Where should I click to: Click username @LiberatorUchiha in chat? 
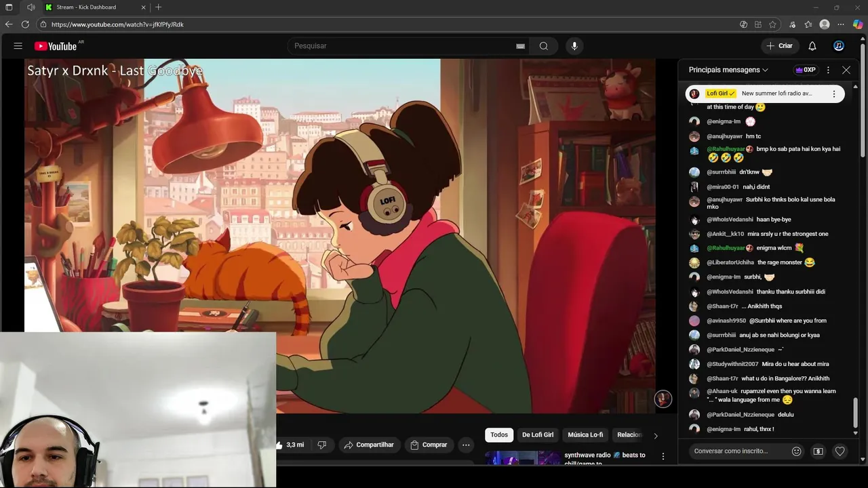click(x=730, y=262)
